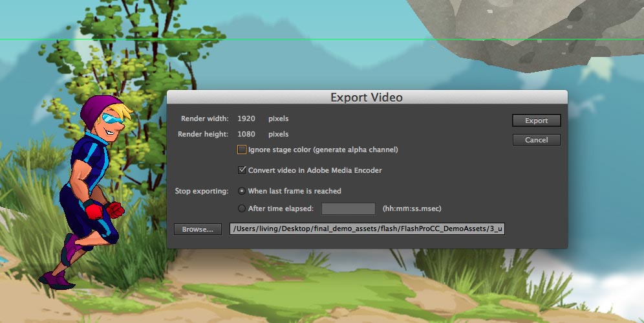This screenshot has width=644, height=323.
Task: Click the export file path field
Action: click(x=367, y=229)
